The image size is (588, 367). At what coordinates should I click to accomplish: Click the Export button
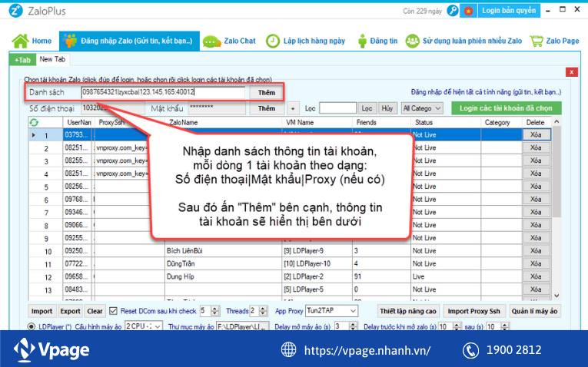(x=70, y=311)
